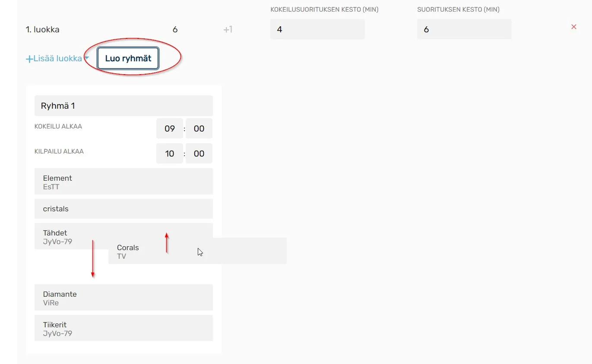Focus the Kokeilusuorituksen kesto minutes input

pos(317,29)
